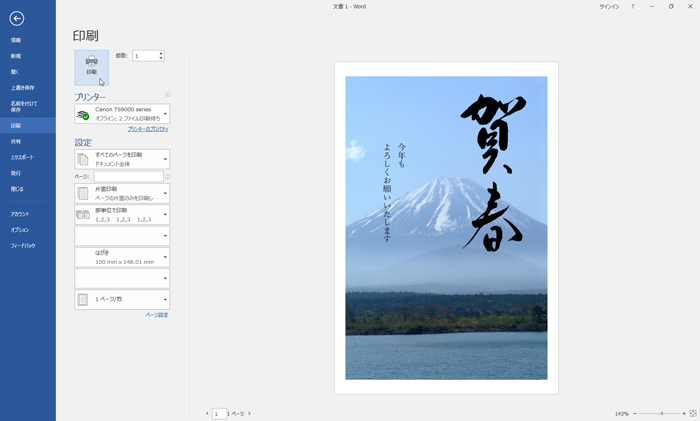Go to previous page arrow in preview
Screen dimensions: 700x421
click(x=207, y=413)
